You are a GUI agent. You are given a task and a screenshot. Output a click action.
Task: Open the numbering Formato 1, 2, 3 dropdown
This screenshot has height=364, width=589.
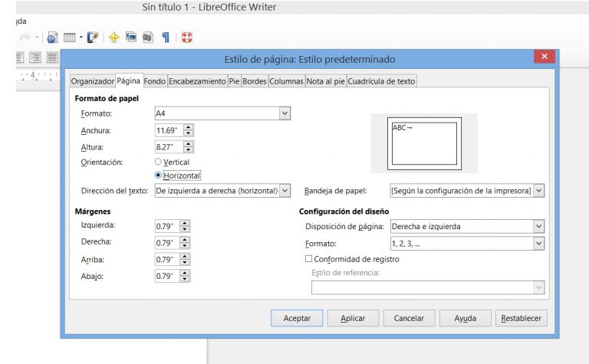click(538, 244)
